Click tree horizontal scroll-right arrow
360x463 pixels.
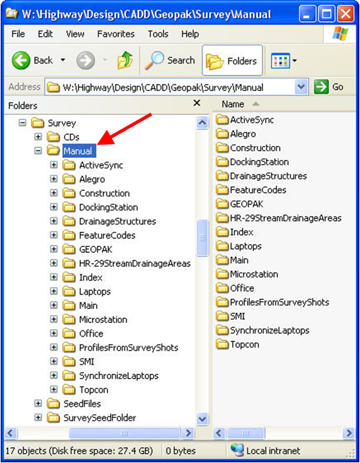pos(188,433)
